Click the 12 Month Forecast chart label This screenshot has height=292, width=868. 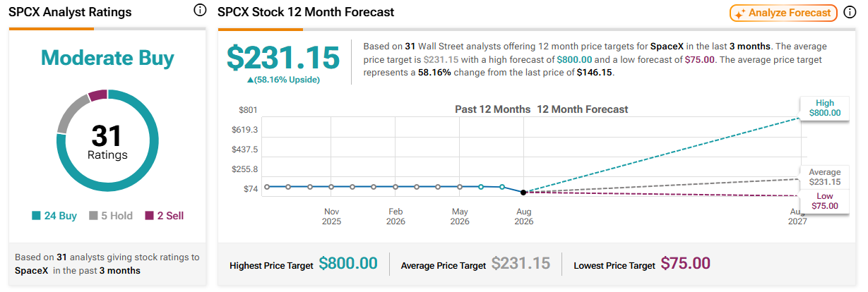(583, 109)
